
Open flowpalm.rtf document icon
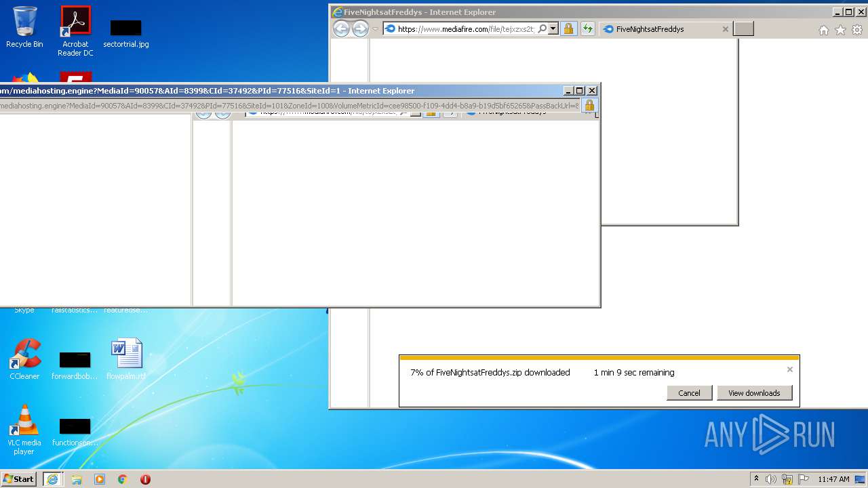[x=126, y=359]
